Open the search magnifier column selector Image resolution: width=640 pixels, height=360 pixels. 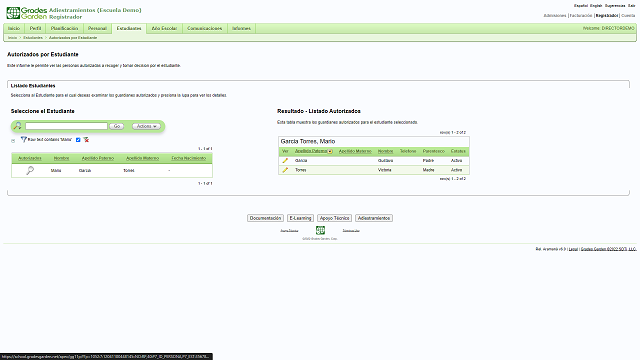18,126
